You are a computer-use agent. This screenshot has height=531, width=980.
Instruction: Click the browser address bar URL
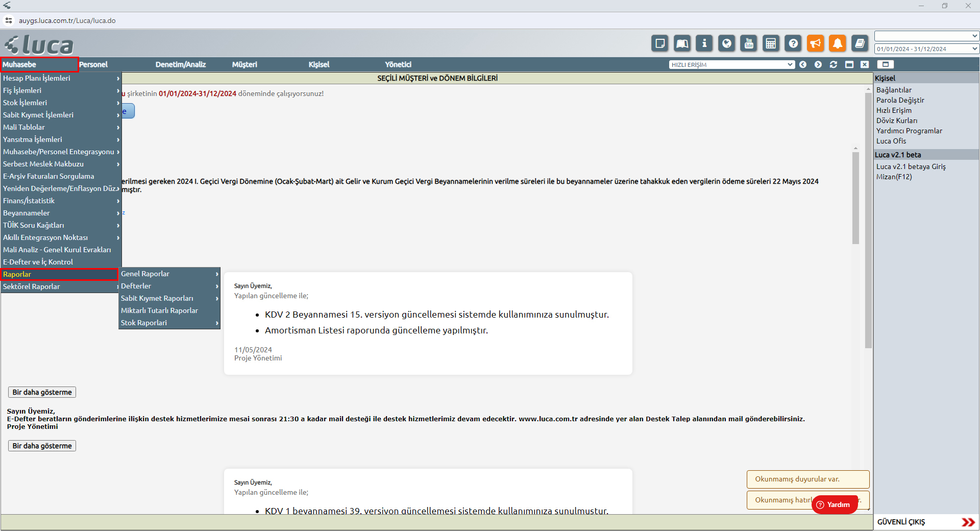pos(67,20)
